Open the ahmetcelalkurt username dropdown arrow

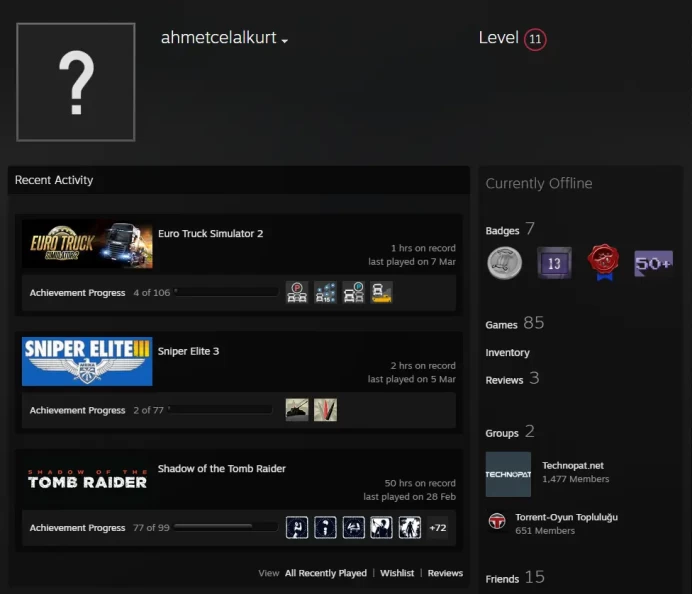click(285, 41)
